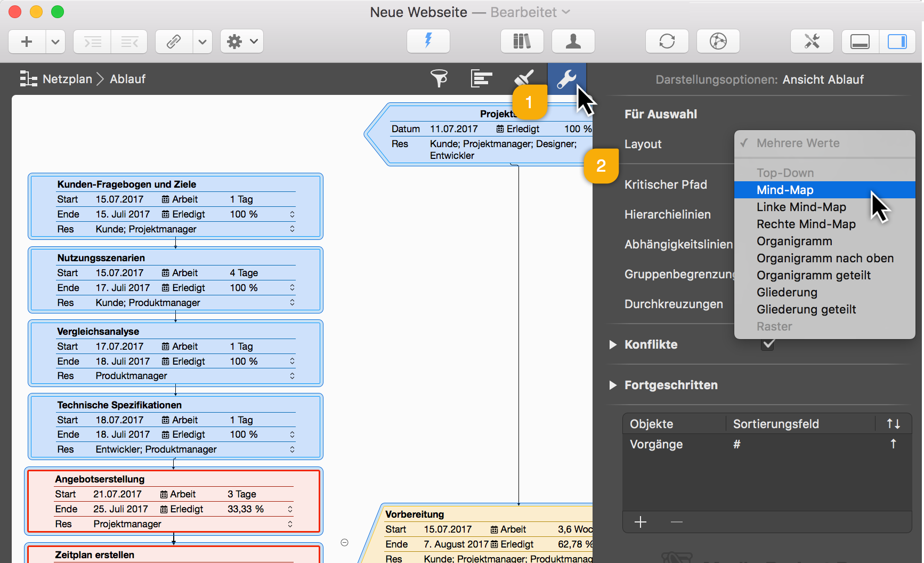The image size is (924, 563).
Task: Open the library books icon
Action: [522, 41]
